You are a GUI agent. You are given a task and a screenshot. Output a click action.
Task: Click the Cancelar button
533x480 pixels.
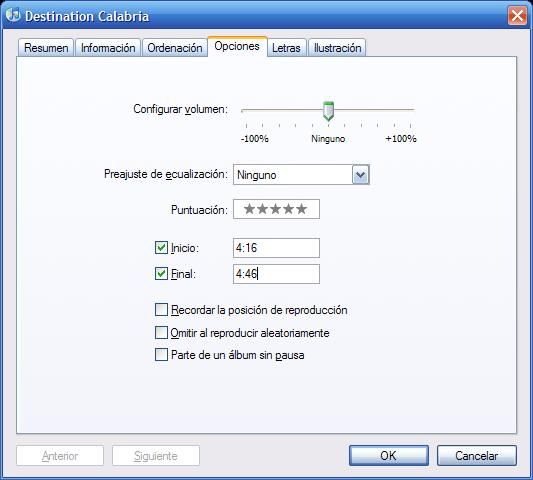pyautogui.click(x=477, y=456)
